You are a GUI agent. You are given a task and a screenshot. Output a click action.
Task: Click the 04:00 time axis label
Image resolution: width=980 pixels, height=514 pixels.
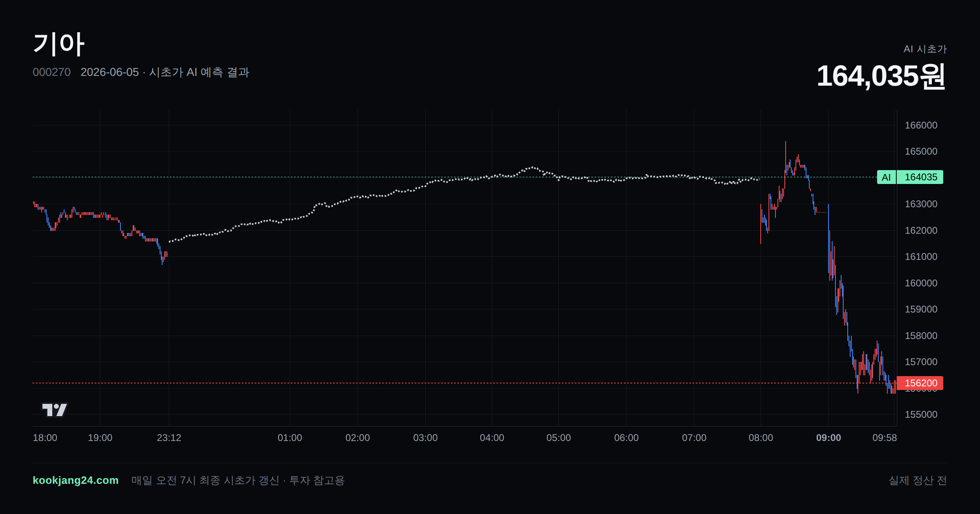(x=492, y=438)
